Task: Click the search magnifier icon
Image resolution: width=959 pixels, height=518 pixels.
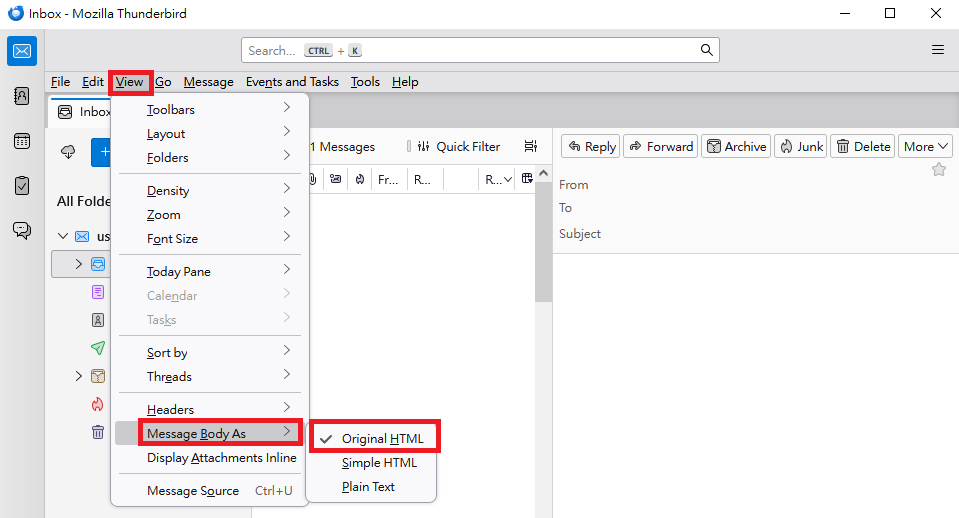Action: (706, 50)
